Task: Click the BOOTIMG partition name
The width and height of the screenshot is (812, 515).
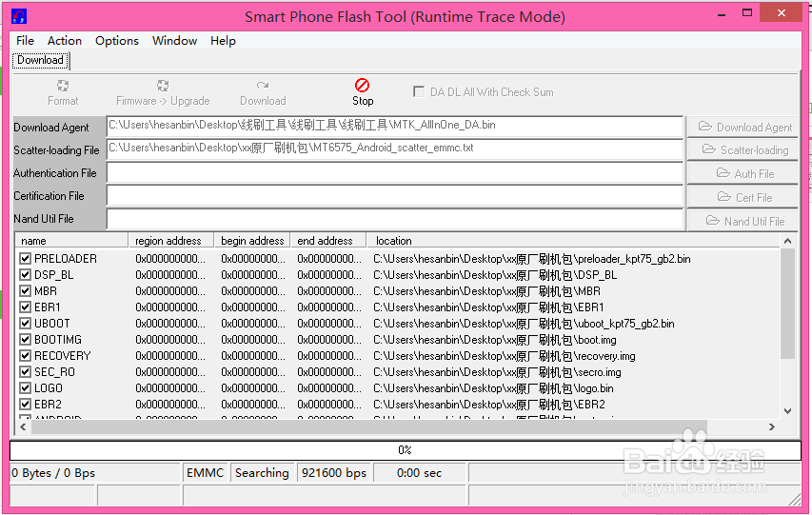Action: point(58,339)
